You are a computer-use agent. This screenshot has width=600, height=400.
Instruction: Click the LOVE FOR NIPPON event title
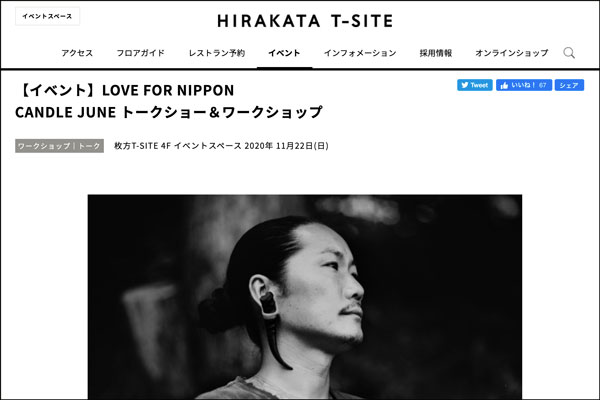point(168,90)
